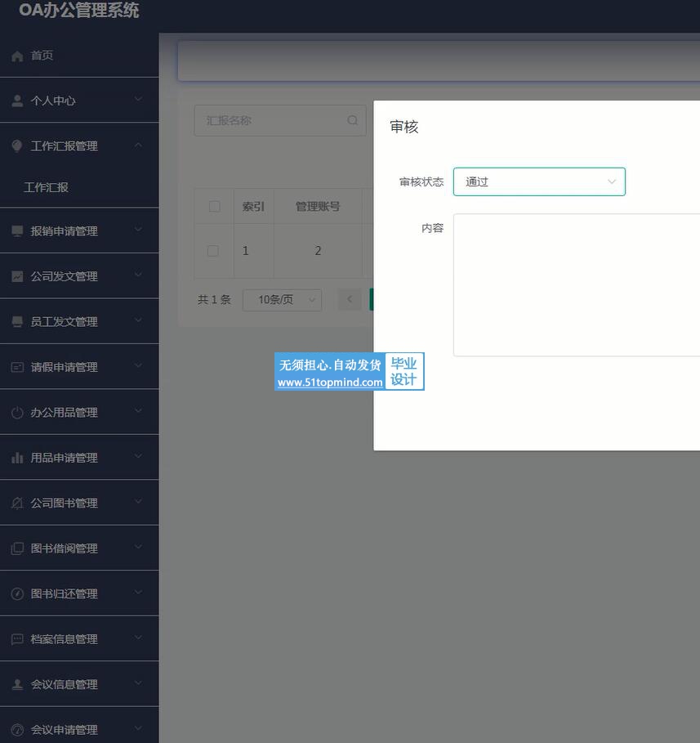Screen dimensions: 700x743
Task: Click the OA办公管理系统 title
Action: click(79, 11)
